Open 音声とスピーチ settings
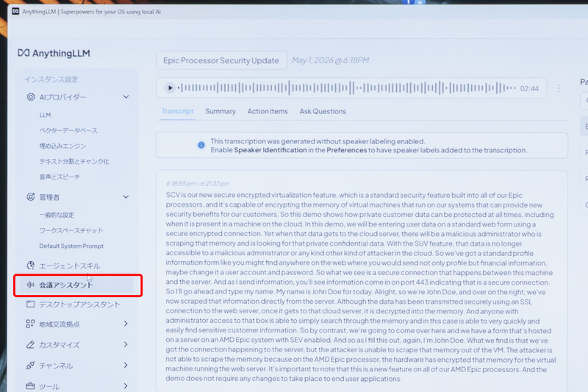Screen dimensions: 588x392 (60, 177)
